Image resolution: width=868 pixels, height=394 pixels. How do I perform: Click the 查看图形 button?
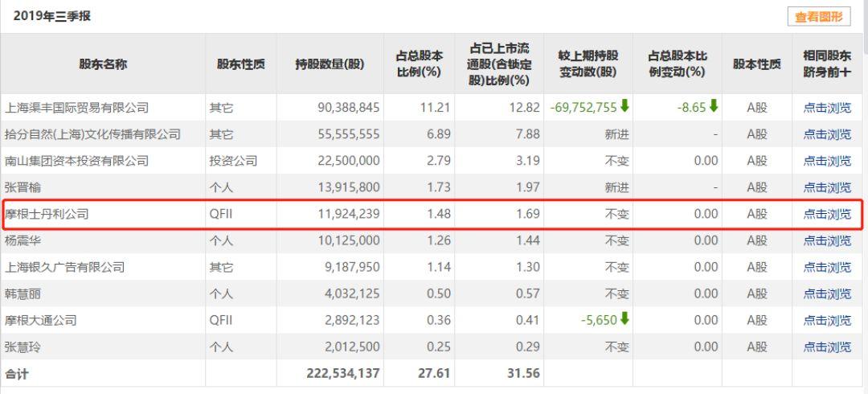pos(819,17)
